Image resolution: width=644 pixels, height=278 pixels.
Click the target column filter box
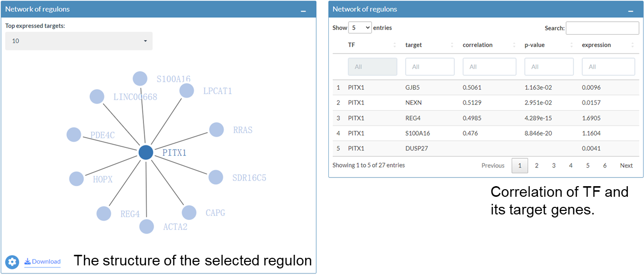pos(429,67)
